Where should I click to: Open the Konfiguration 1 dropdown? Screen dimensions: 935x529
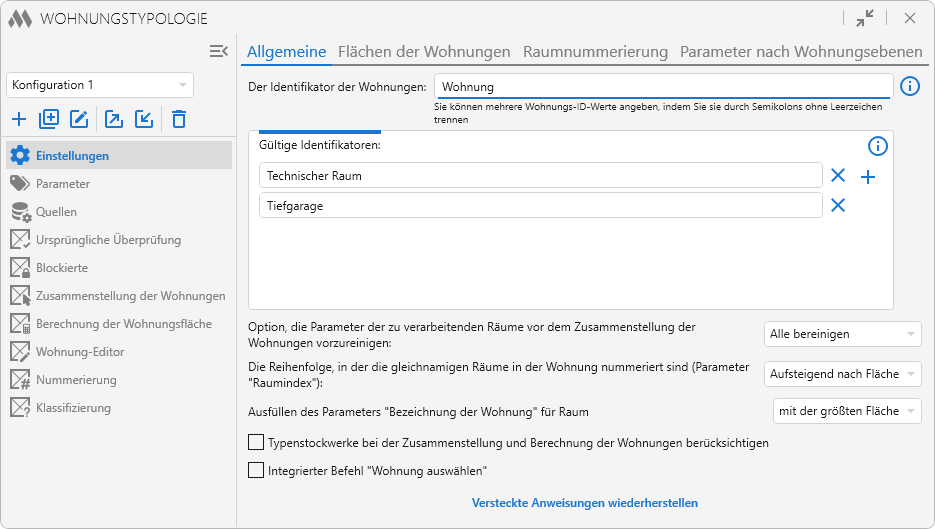coord(100,85)
